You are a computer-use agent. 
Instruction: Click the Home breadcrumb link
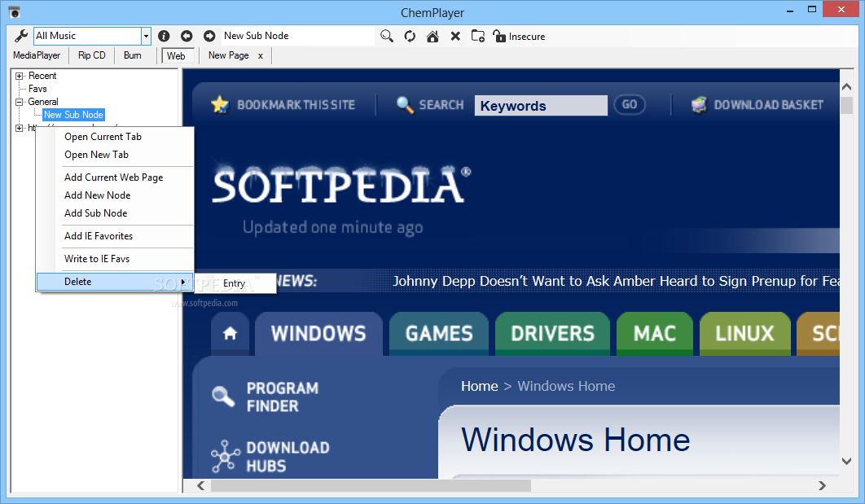[x=480, y=386]
